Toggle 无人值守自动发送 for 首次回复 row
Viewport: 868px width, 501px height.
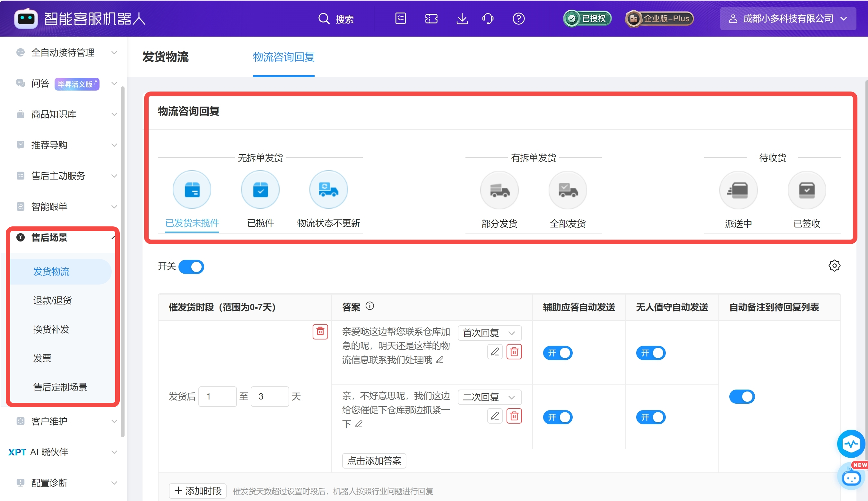pyautogui.click(x=651, y=353)
